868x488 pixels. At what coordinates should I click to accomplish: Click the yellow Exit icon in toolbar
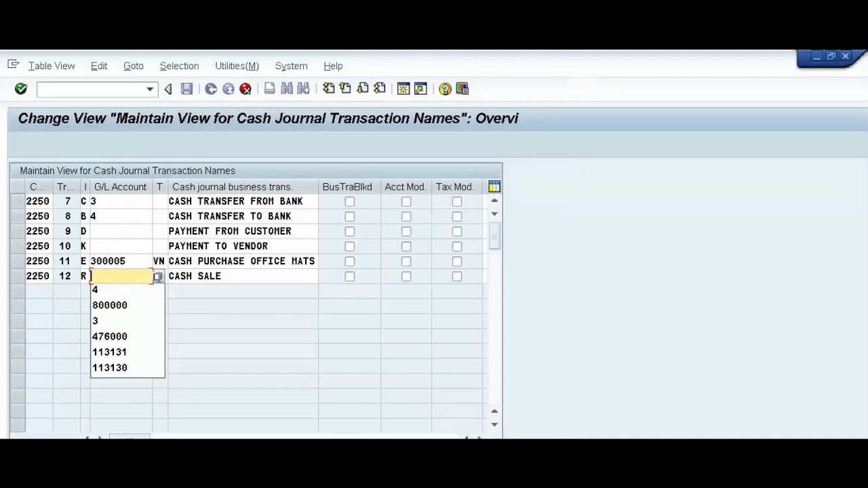[x=229, y=89]
